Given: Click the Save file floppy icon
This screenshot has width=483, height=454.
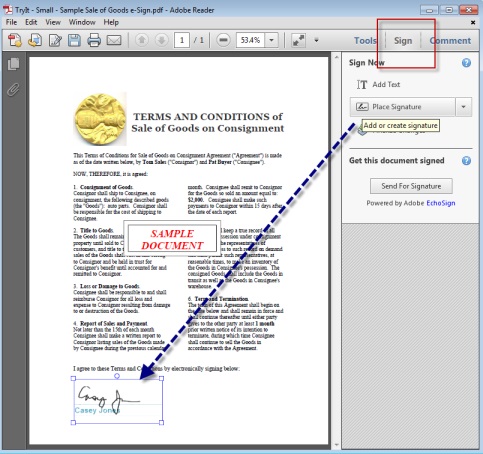Looking at the screenshot, I should click(x=74, y=40).
